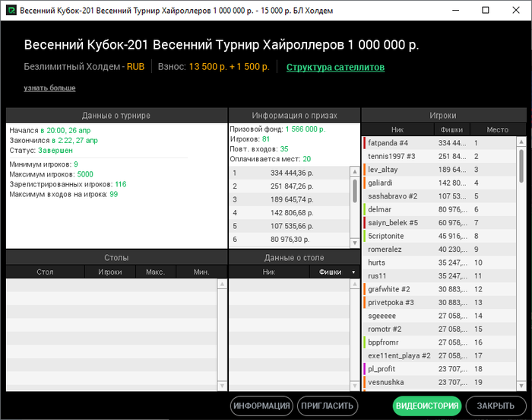Select player vesnushka
532x420 pixels.
pyautogui.click(x=439, y=382)
